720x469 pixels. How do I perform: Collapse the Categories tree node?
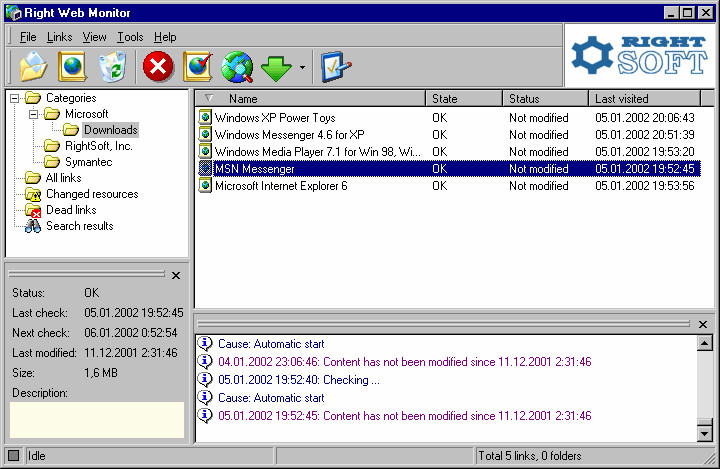pyautogui.click(x=15, y=98)
